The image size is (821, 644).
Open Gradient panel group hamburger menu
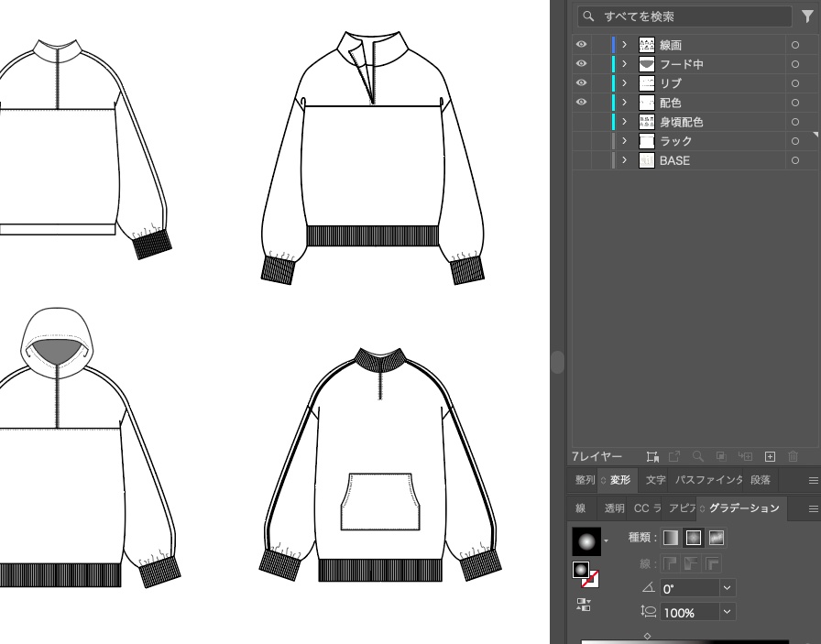tap(813, 508)
